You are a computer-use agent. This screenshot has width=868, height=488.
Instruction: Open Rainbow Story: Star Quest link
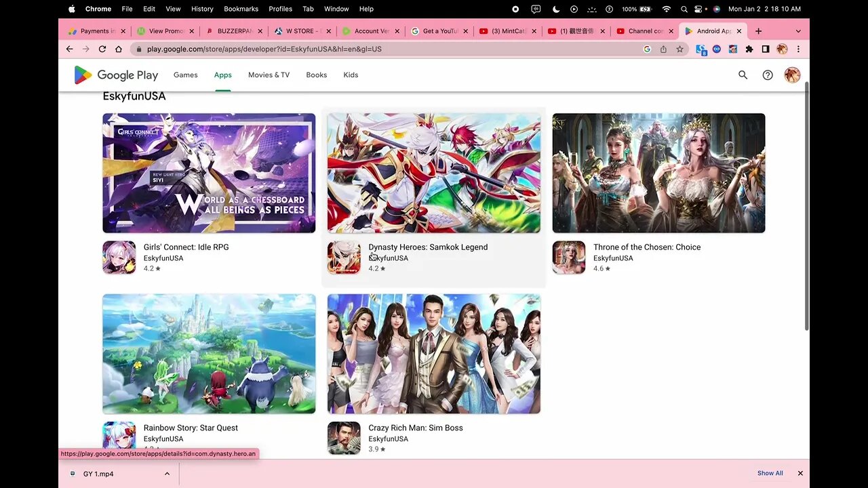tap(191, 428)
